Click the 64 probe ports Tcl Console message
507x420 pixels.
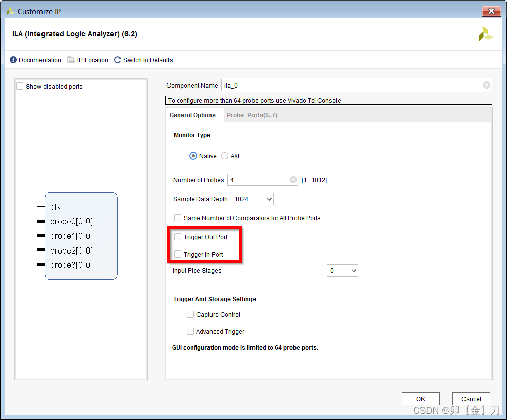pos(329,100)
